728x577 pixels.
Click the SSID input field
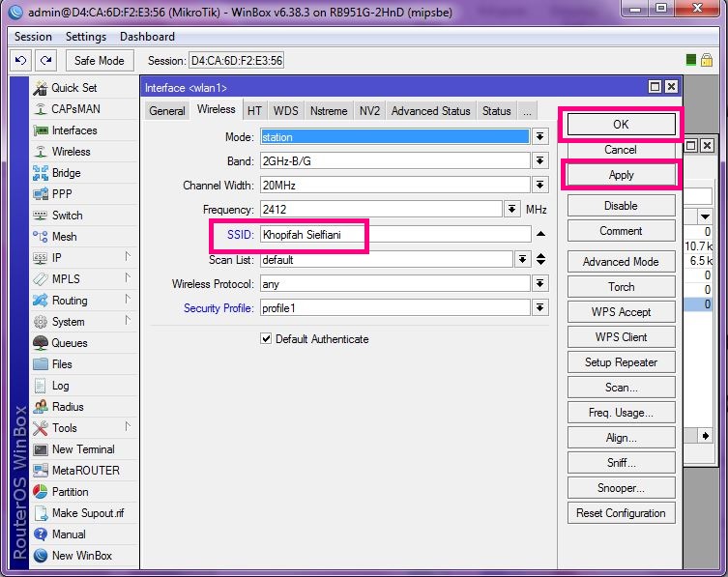coord(395,235)
